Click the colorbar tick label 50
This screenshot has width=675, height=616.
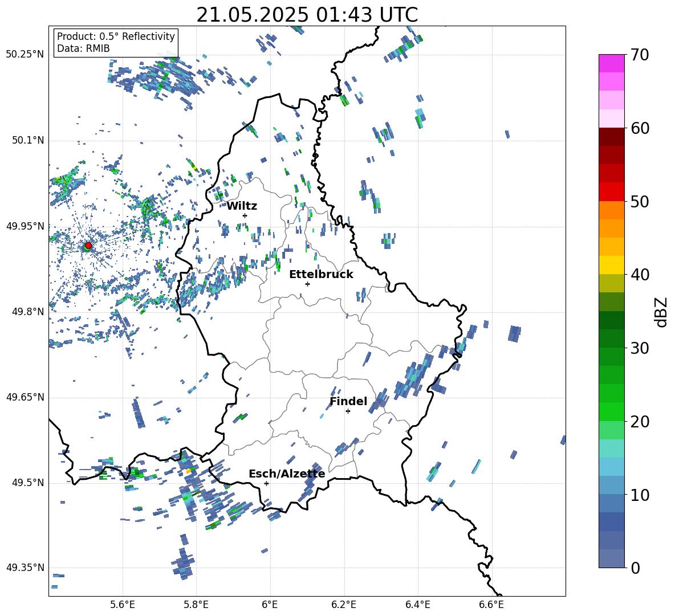640,202
